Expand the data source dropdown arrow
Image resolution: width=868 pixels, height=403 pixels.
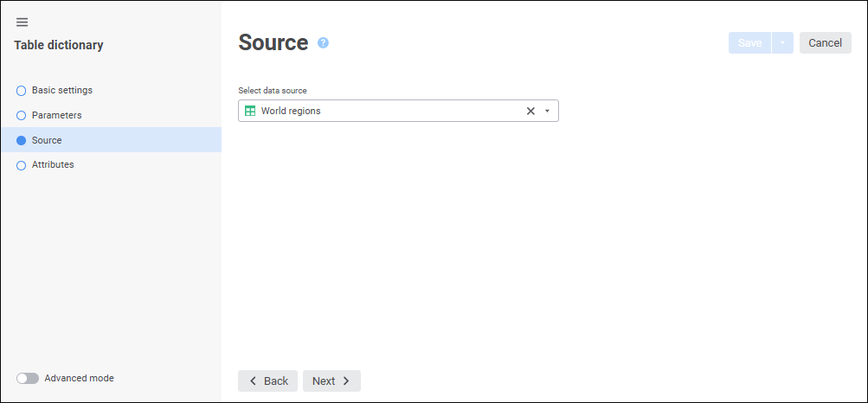coord(547,111)
